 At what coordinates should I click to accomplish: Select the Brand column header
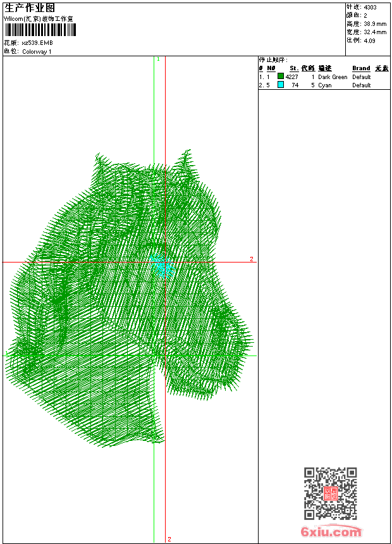[361, 68]
